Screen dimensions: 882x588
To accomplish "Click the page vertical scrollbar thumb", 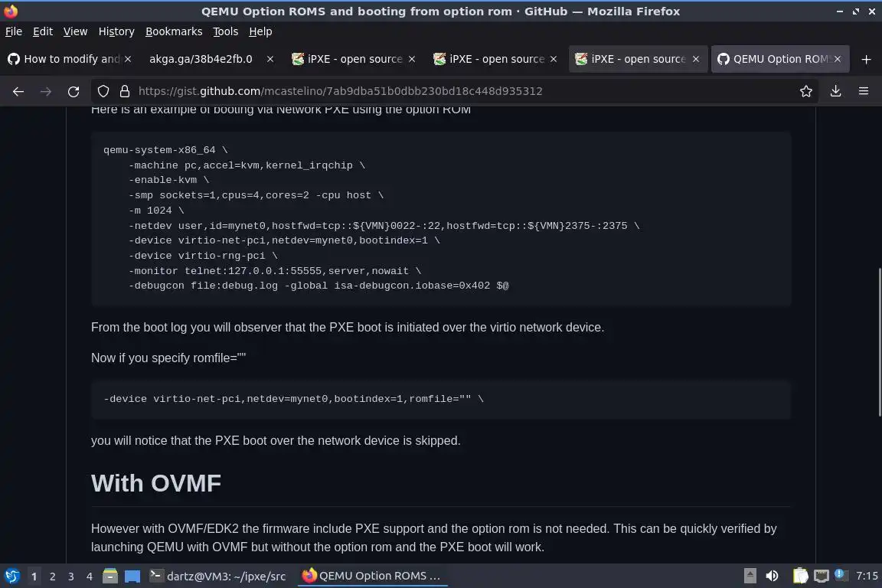I will click(x=879, y=342).
